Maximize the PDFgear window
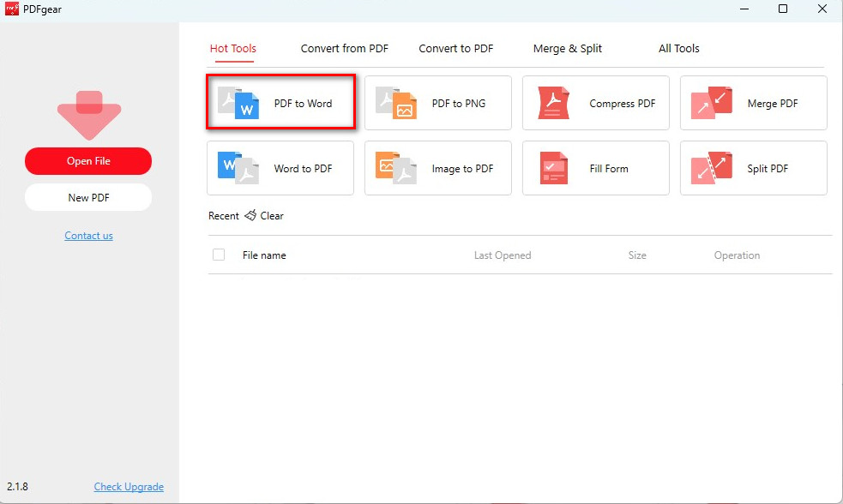The image size is (843, 504). point(783,9)
